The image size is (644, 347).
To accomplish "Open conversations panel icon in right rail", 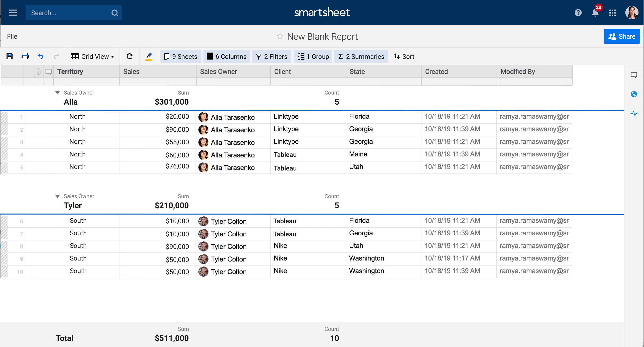I will 634,75.
